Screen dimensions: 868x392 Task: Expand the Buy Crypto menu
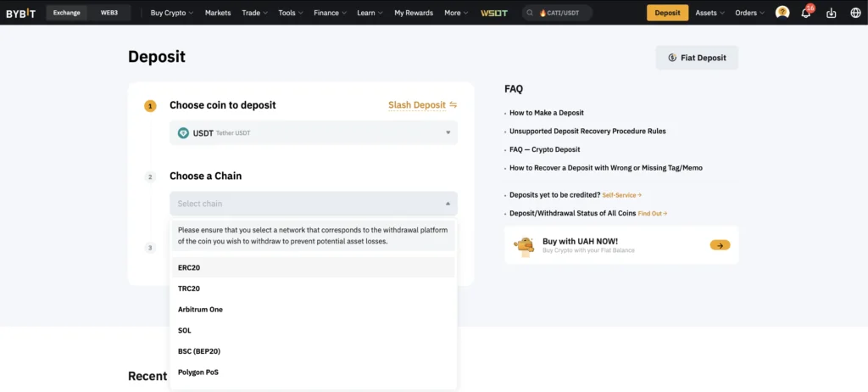pyautogui.click(x=172, y=13)
